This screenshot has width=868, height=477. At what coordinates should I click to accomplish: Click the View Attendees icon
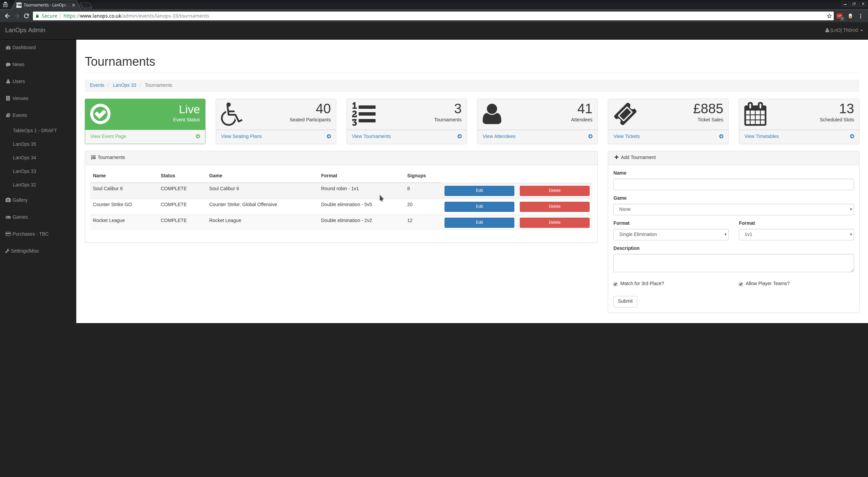click(x=590, y=136)
